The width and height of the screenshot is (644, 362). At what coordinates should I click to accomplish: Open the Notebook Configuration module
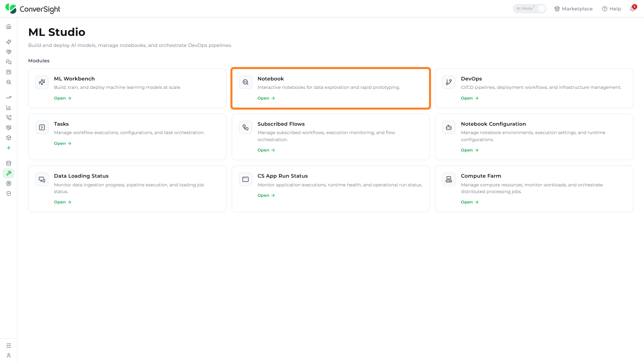click(534, 137)
